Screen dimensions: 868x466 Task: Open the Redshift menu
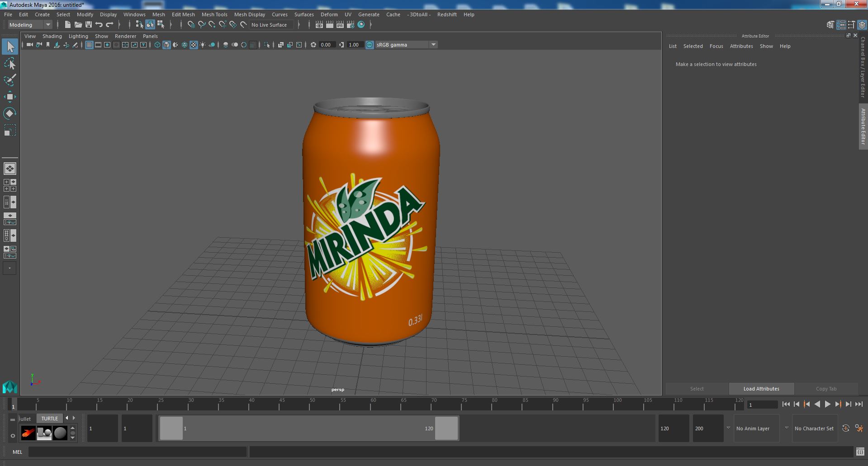point(447,14)
